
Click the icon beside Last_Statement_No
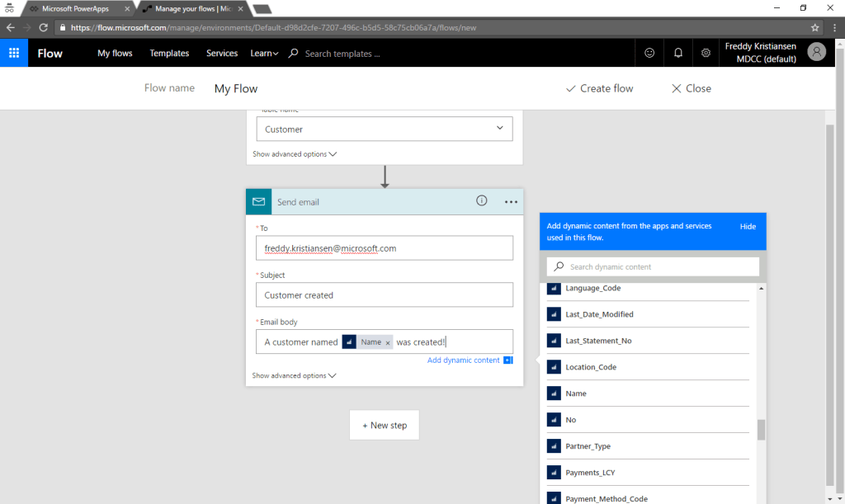coord(554,341)
